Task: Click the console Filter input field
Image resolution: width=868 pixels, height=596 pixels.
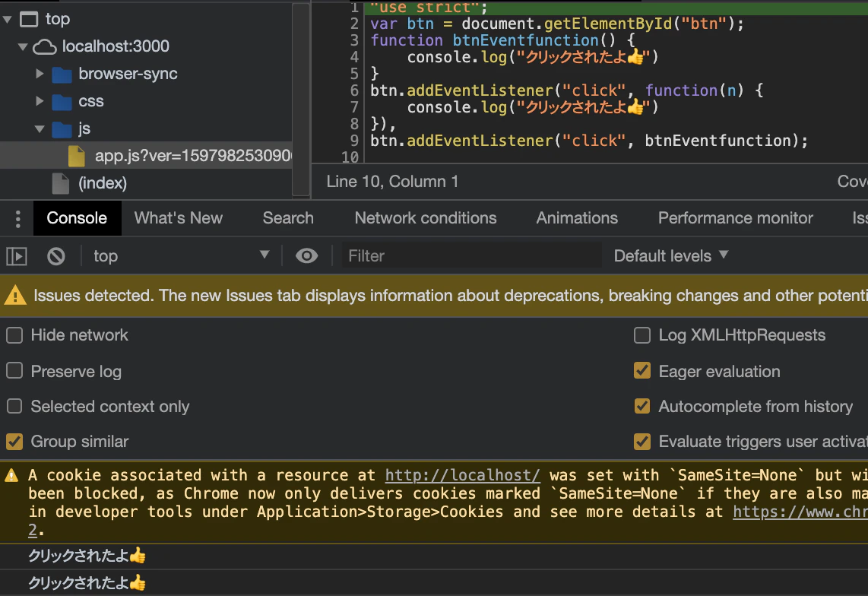Action: click(x=472, y=256)
